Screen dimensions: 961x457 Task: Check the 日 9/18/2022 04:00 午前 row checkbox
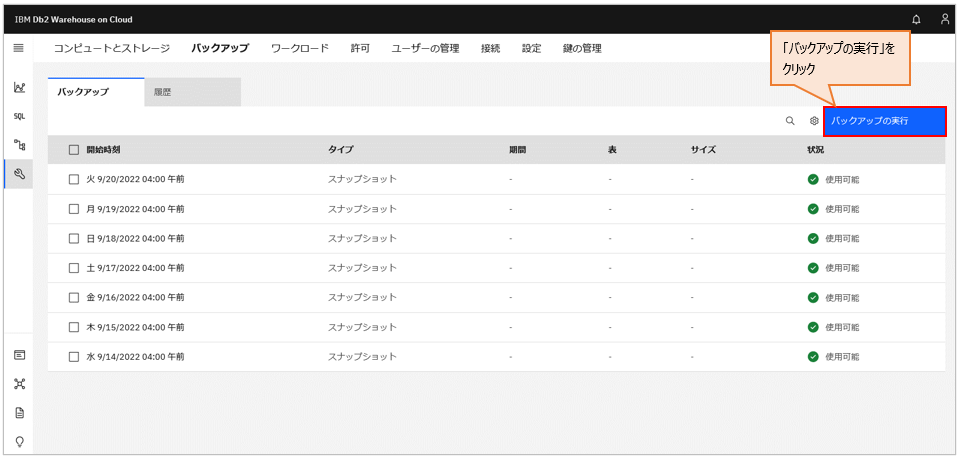click(74, 238)
